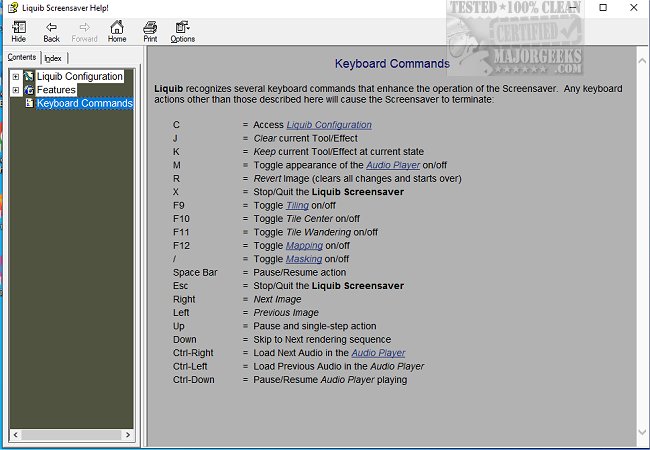Open the Liquib Configuration link
Viewport: 650px width, 450px height.
(x=329, y=125)
